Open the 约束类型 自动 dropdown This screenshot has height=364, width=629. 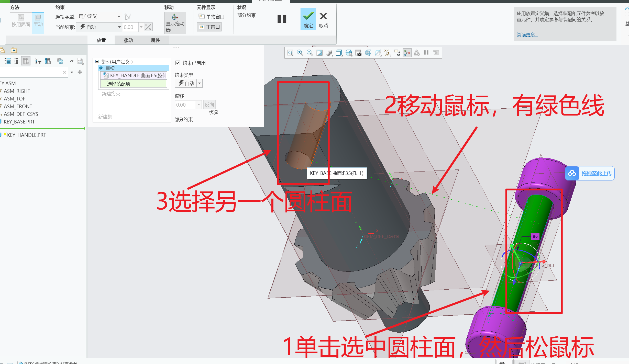click(x=199, y=83)
